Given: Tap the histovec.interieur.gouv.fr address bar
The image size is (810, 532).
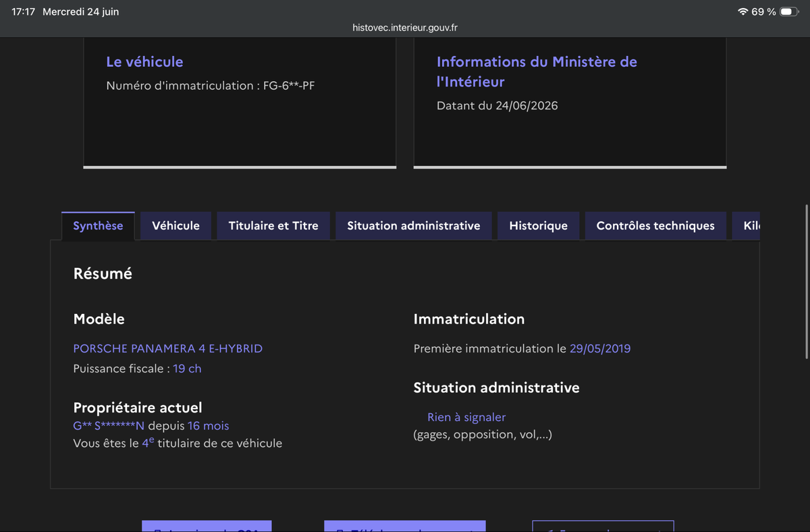Looking at the screenshot, I should click(x=405, y=28).
